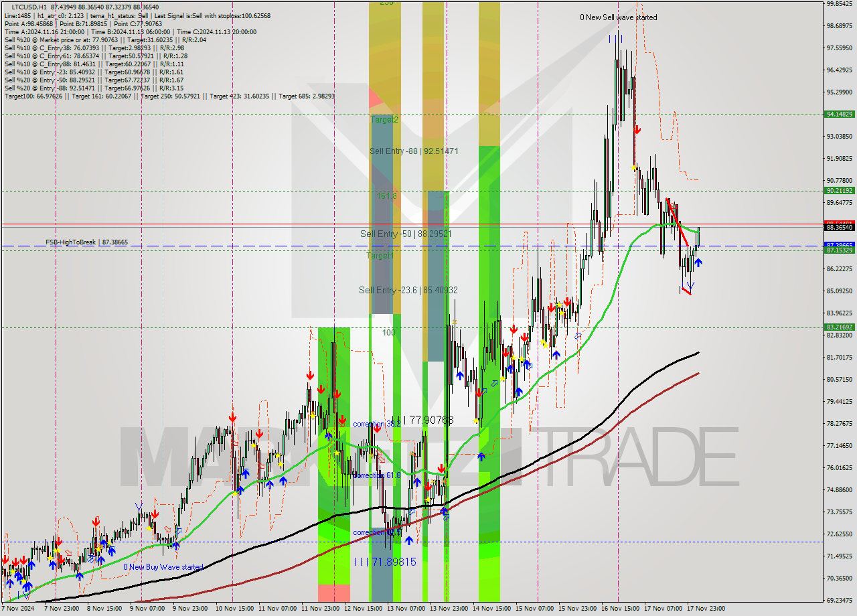
Task: Click the blue 'I I I 71.89815' label
Action: (x=384, y=562)
